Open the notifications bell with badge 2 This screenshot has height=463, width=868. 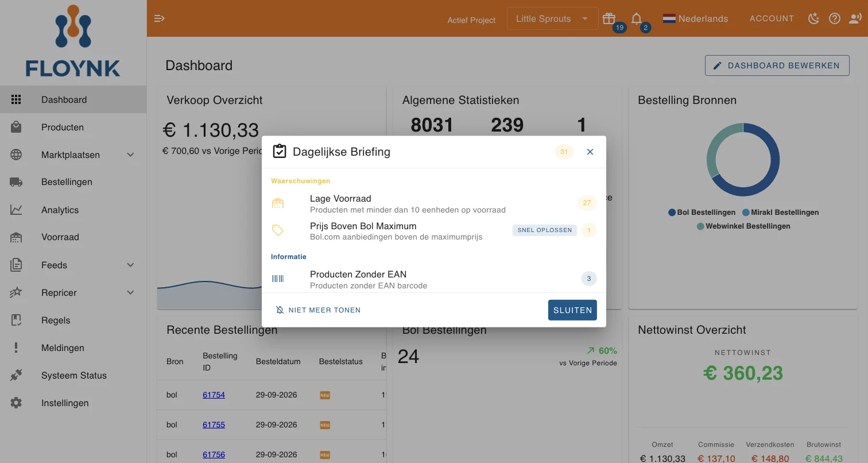pos(637,18)
